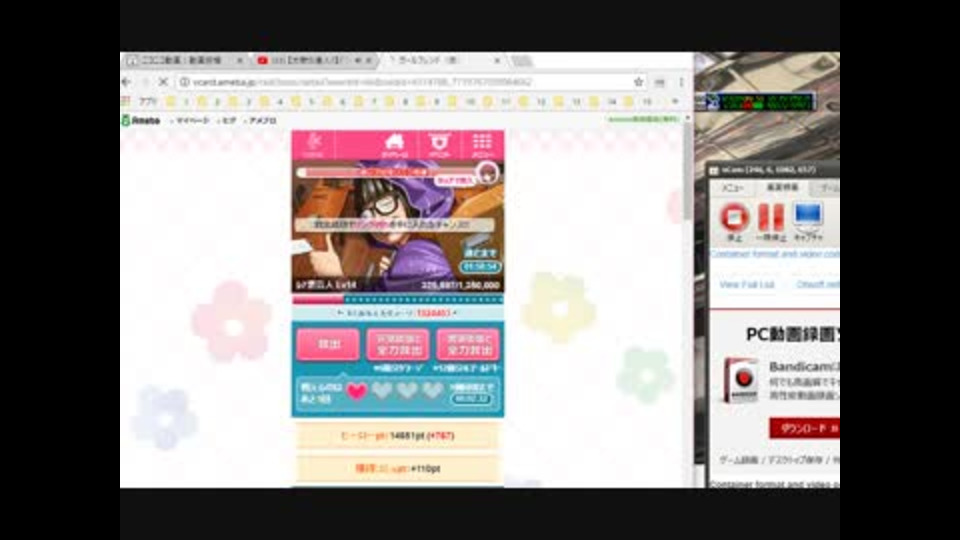Open bookmark folder labeled 10

pos(462,101)
